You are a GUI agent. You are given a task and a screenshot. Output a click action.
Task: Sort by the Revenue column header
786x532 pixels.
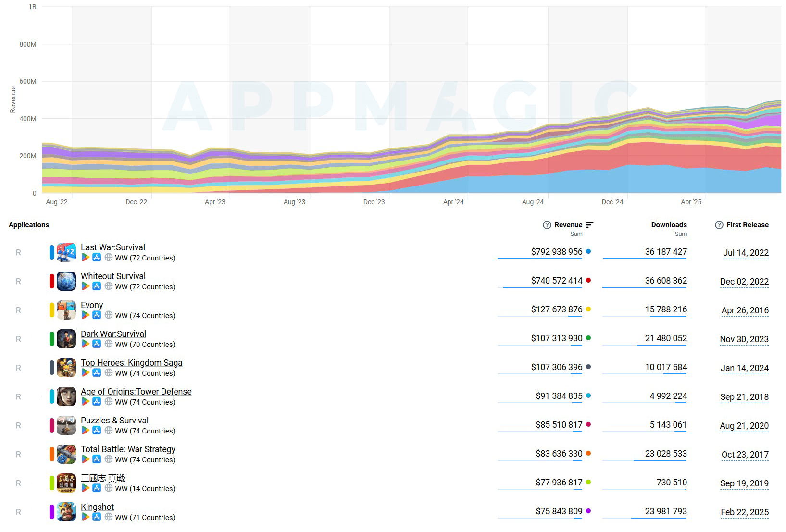[x=568, y=225]
